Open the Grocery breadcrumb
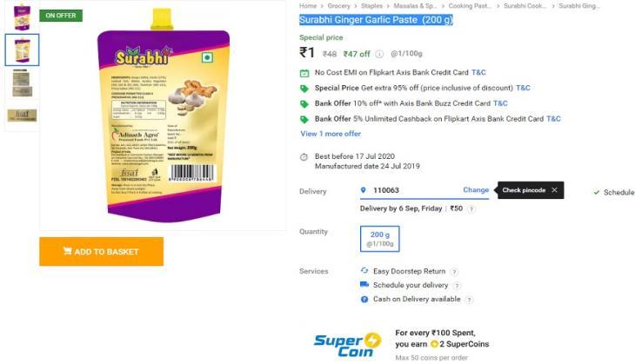Image resolution: width=635 pixels, height=364 pixels. click(338, 6)
